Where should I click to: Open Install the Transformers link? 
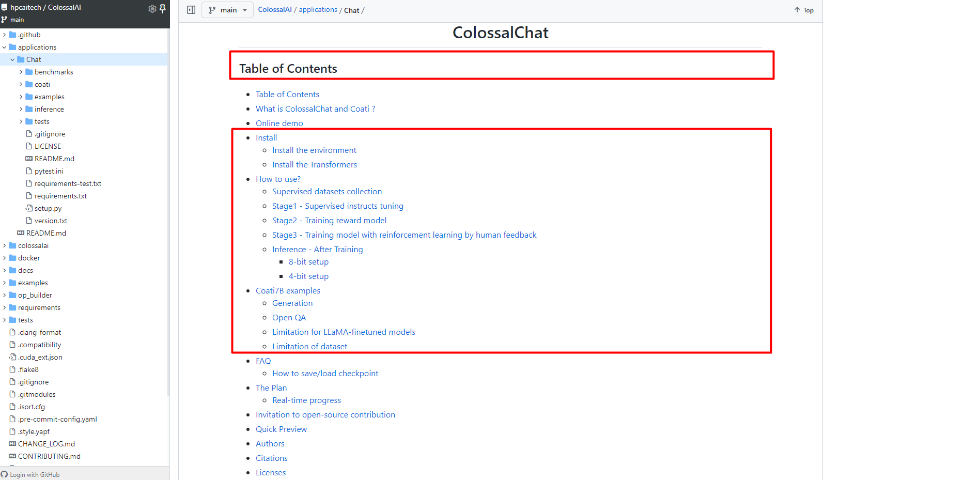coord(315,164)
